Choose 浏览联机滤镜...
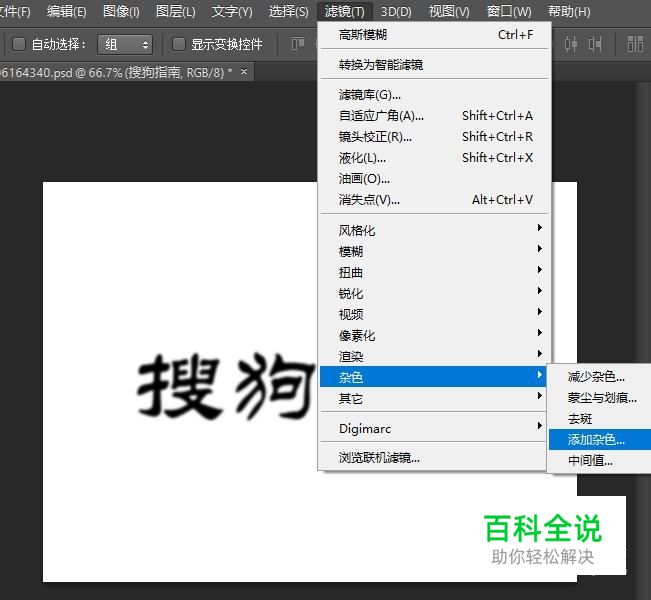 pyautogui.click(x=435, y=458)
